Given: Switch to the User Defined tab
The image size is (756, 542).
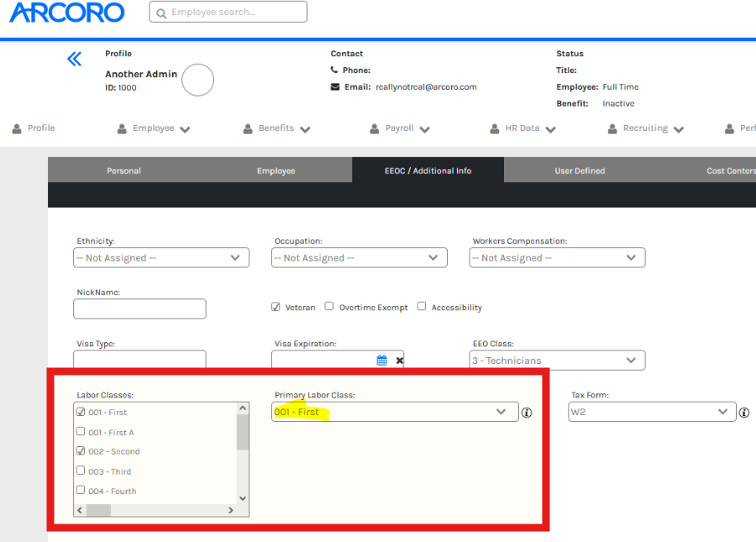Looking at the screenshot, I should pos(580,171).
